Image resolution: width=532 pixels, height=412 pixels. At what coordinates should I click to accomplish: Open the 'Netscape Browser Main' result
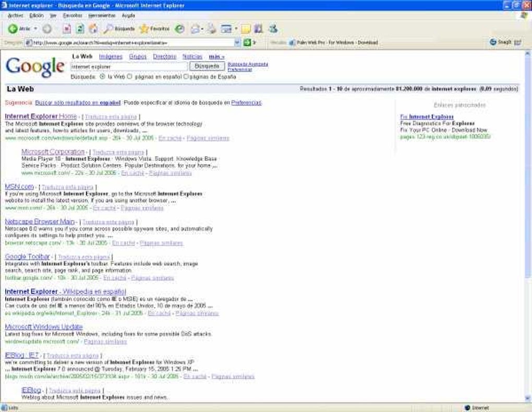coord(40,222)
